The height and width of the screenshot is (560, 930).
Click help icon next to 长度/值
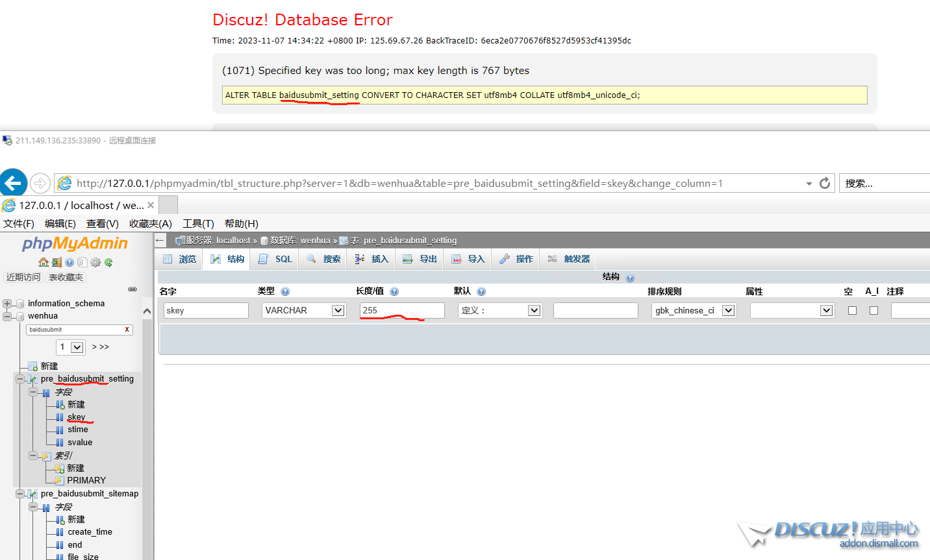tap(394, 291)
